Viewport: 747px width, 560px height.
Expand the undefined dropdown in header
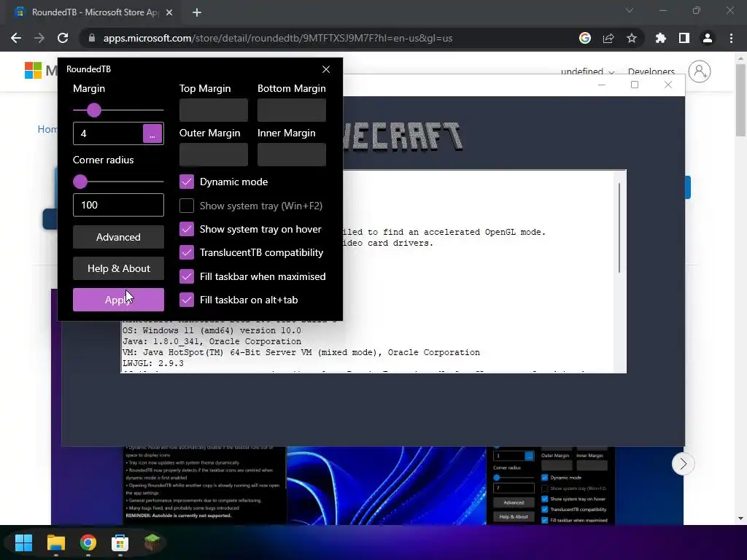tap(587, 71)
